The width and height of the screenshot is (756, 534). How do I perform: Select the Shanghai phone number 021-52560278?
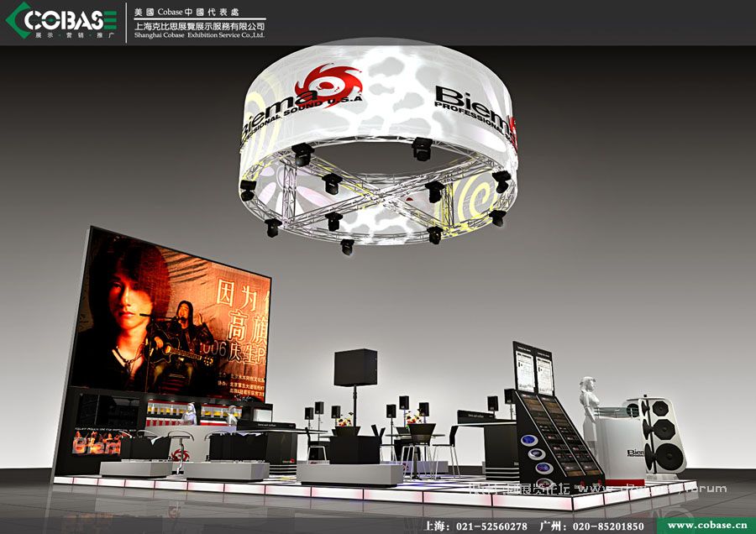[x=491, y=526]
